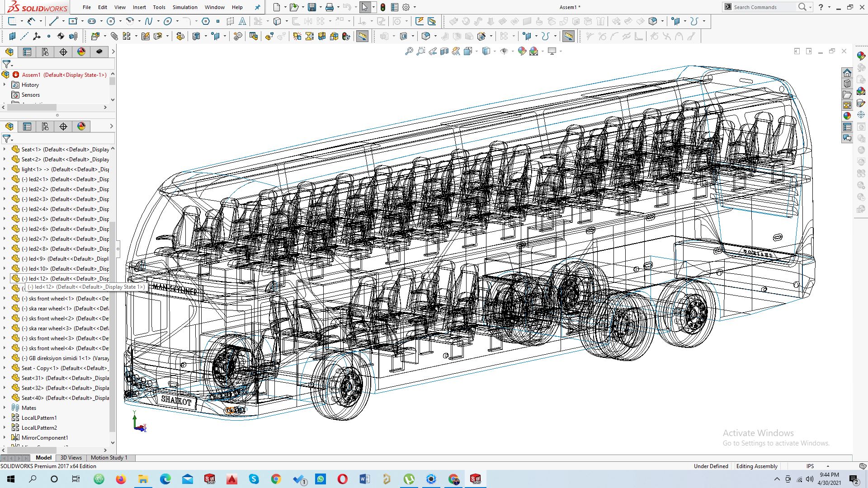Viewport: 868px width, 488px height.
Task: Switch to the Motion Study 1 tab
Action: coord(109,458)
